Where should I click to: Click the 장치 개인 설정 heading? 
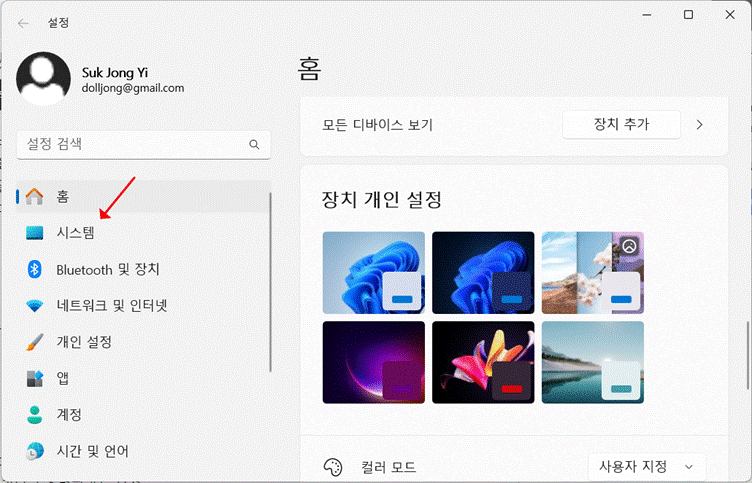pyautogui.click(x=381, y=200)
